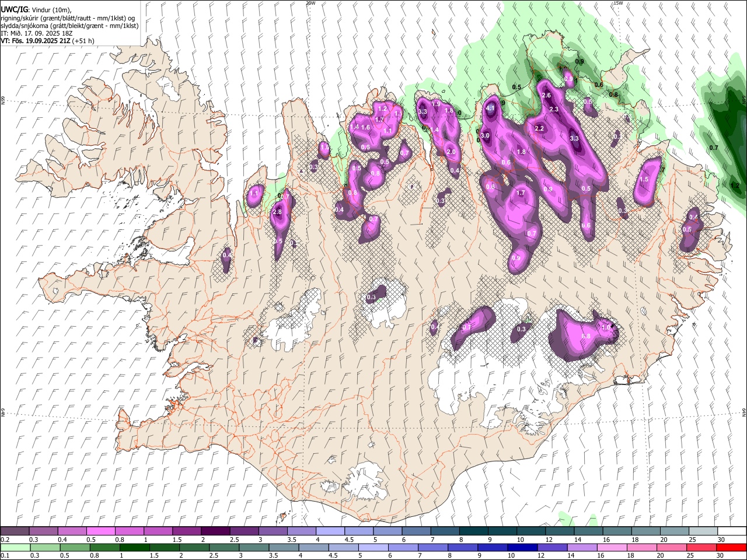747x560 pixels.
Task: Click the '15W' longitude label
Action: (618, 3)
